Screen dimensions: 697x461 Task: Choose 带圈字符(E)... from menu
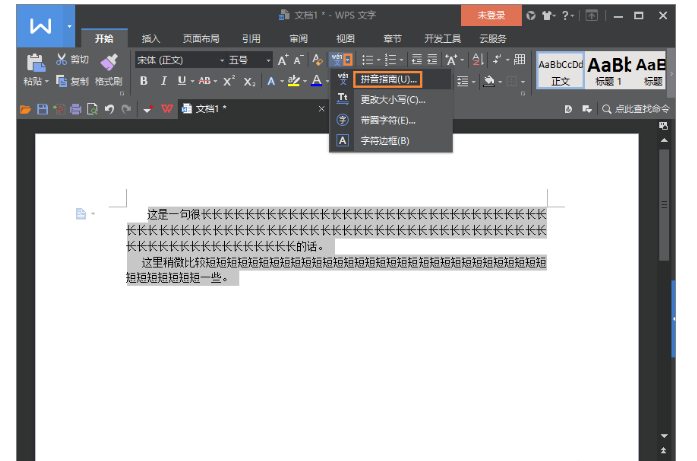pos(388,120)
